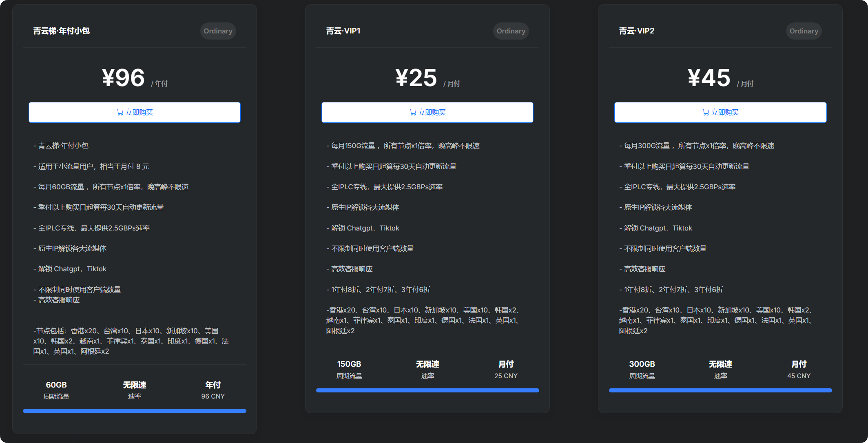Click blue progress bar under 150GB plan

coord(427,390)
